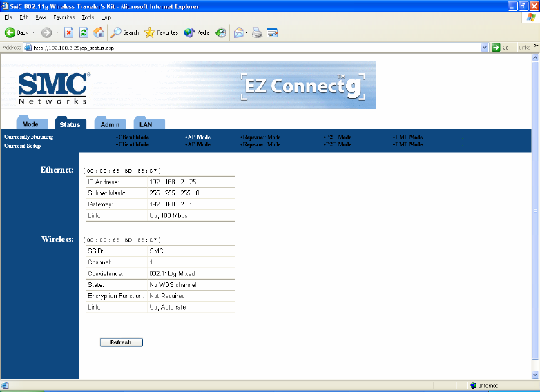Click SSID value SMC
This screenshot has height=392, width=540.
click(x=156, y=251)
